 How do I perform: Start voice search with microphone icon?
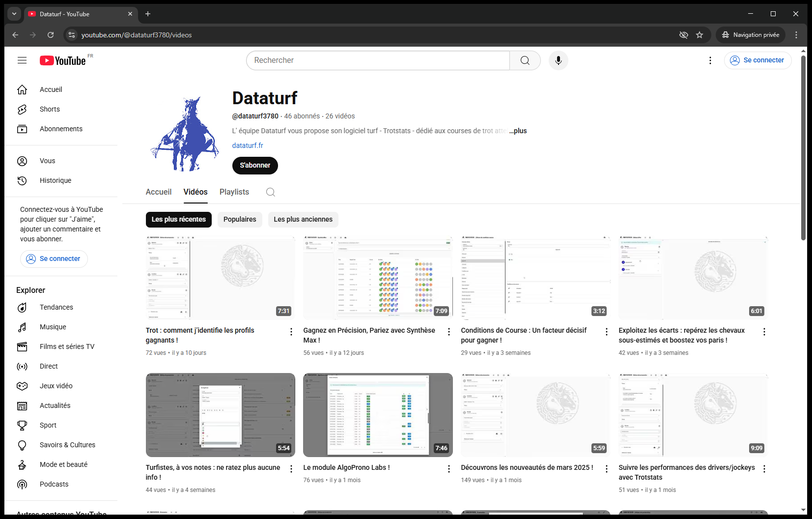point(559,60)
